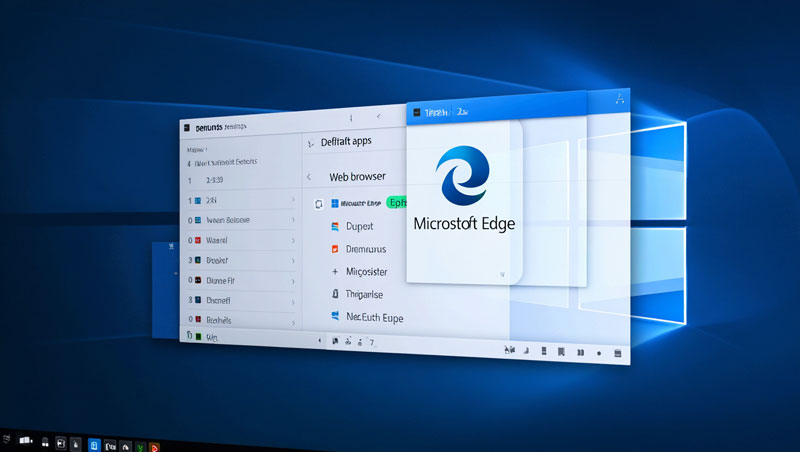Click the arrow icon beside Deflfaft apps

(311, 144)
